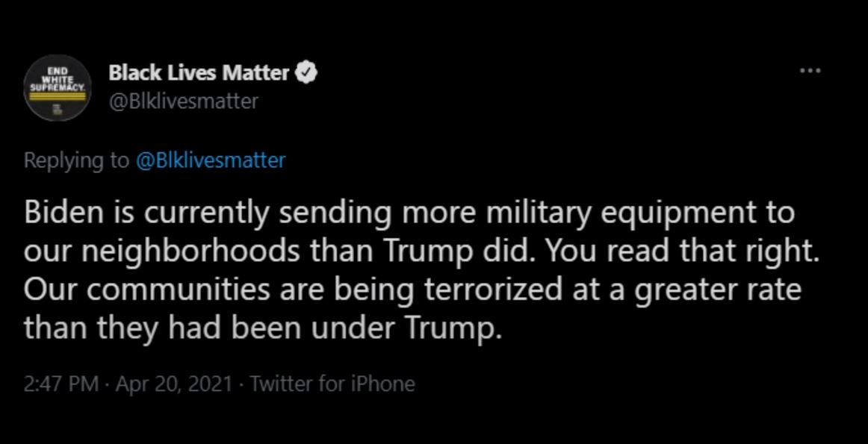The width and height of the screenshot is (868, 444).
Task: Click the 'Replying to' gray label
Action: click(x=76, y=160)
